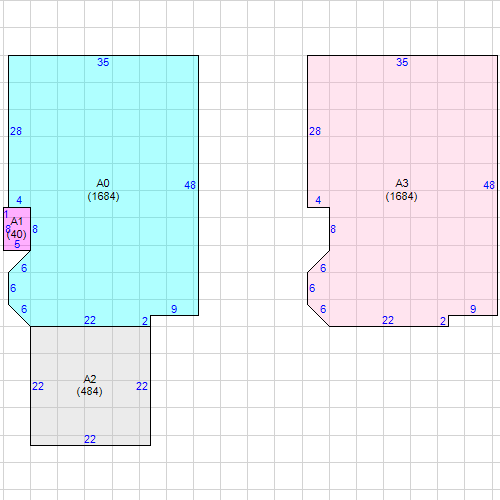
Task: Click the 4 dimension label in A3
Action: tap(318, 200)
